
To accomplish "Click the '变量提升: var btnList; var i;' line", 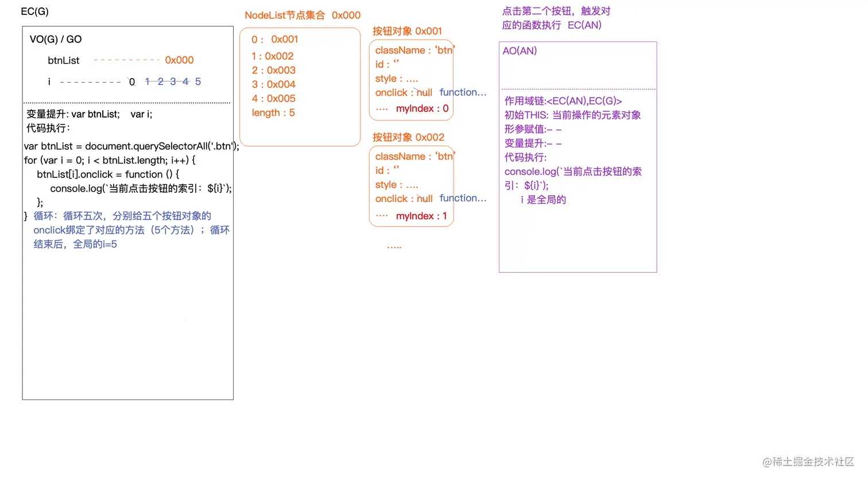I will (90, 114).
